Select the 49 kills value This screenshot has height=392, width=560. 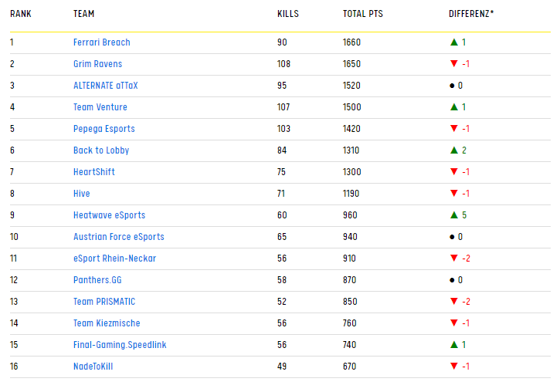point(282,367)
